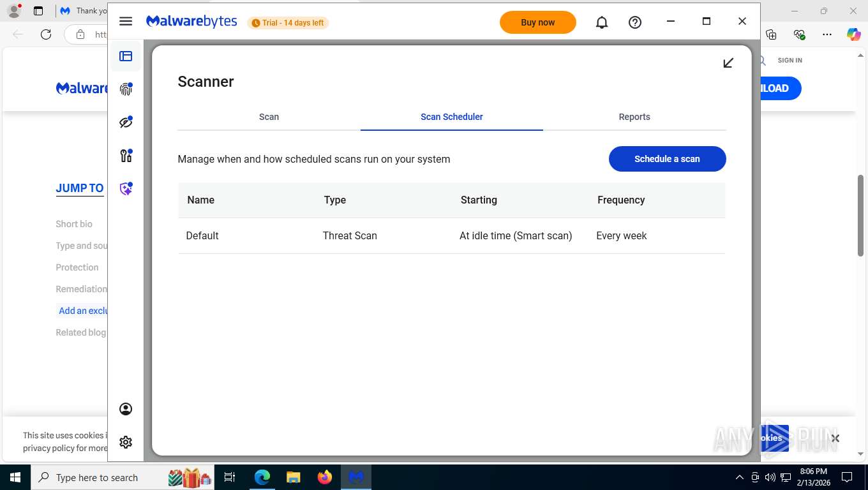The height and width of the screenshot is (490, 868).
Task: Click the Protection link in Jump To list
Action: [x=77, y=267]
